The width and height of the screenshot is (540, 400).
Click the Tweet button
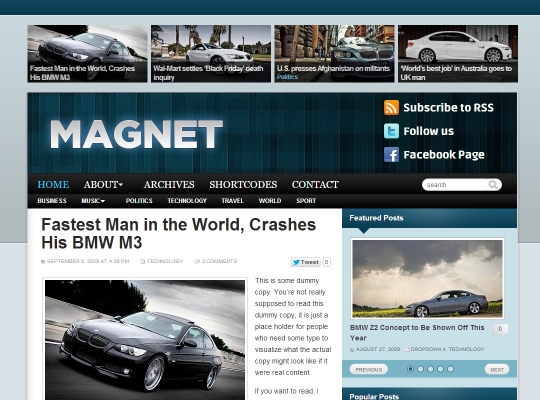pyautogui.click(x=306, y=262)
